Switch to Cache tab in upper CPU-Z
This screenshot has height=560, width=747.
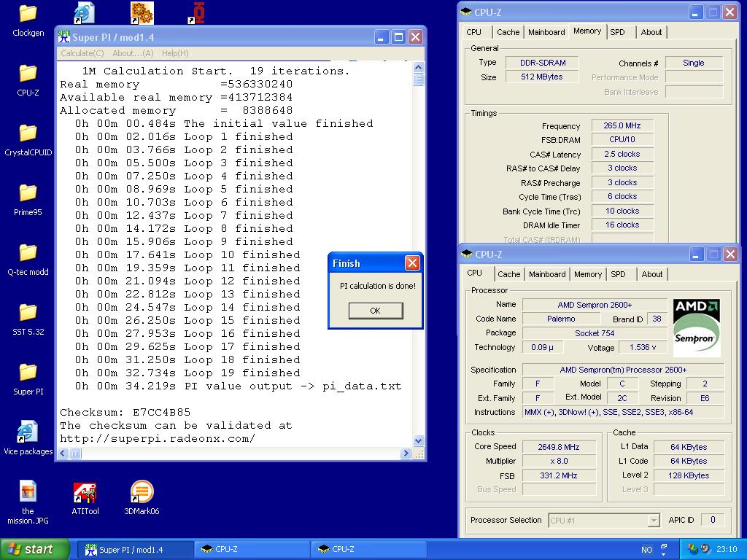(x=508, y=32)
